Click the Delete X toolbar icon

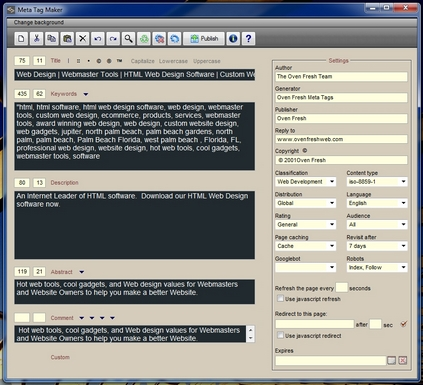click(x=82, y=39)
